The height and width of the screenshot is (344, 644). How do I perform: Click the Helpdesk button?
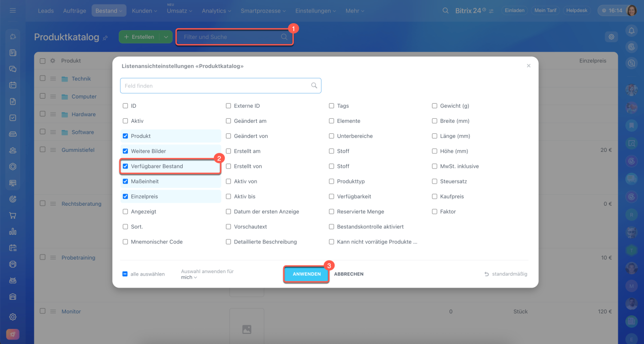[x=577, y=11]
